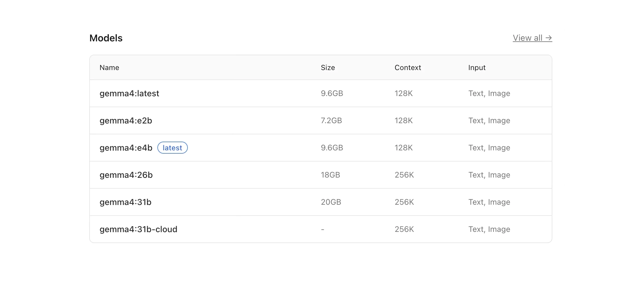
Task: Click the dash size for gemma4:31b-cloud
Action: 323,229
